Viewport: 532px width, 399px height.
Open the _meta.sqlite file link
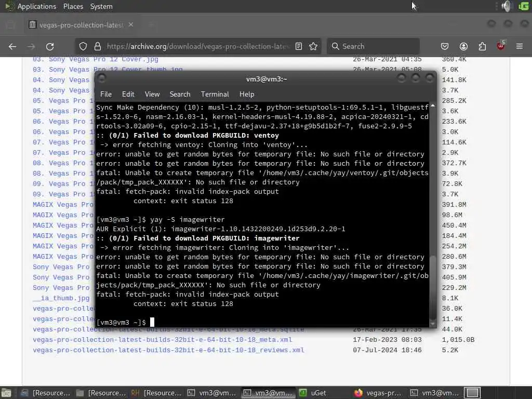(168, 329)
